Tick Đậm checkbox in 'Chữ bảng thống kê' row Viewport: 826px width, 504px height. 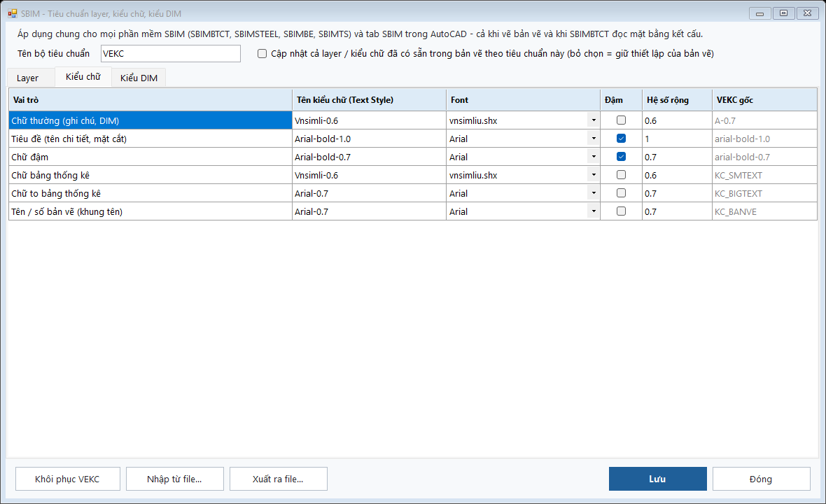click(621, 175)
